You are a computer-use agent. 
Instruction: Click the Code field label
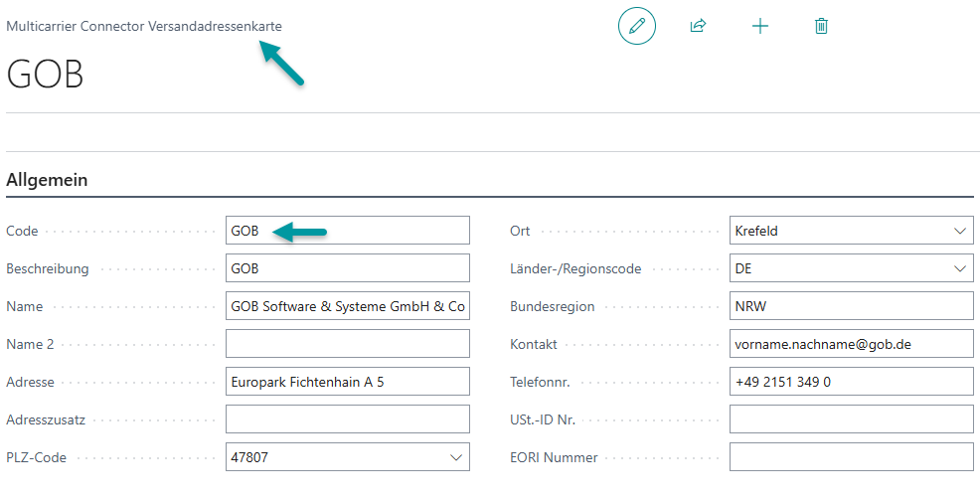[x=22, y=231]
